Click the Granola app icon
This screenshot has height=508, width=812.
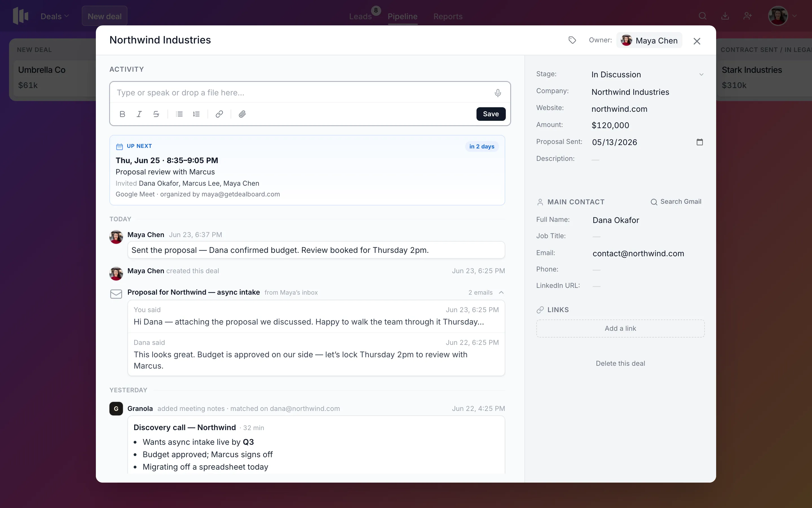coord(116,409)
